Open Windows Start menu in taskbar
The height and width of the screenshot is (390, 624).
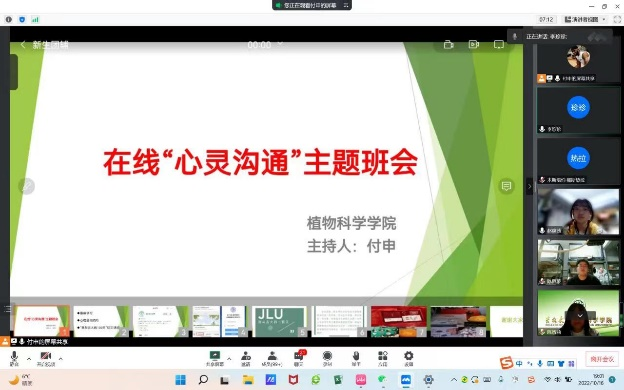click(180, 380)
